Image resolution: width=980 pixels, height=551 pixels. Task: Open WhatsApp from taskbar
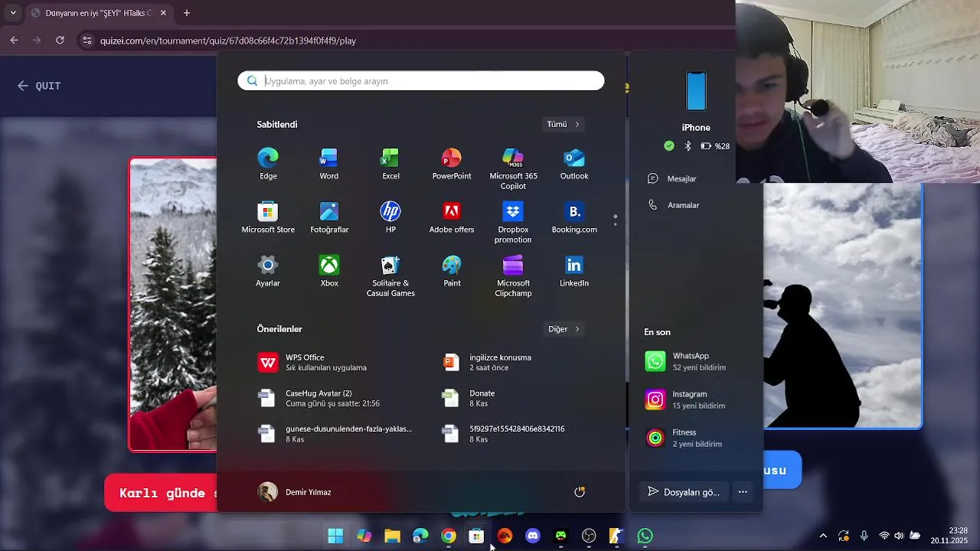point(645,536)
